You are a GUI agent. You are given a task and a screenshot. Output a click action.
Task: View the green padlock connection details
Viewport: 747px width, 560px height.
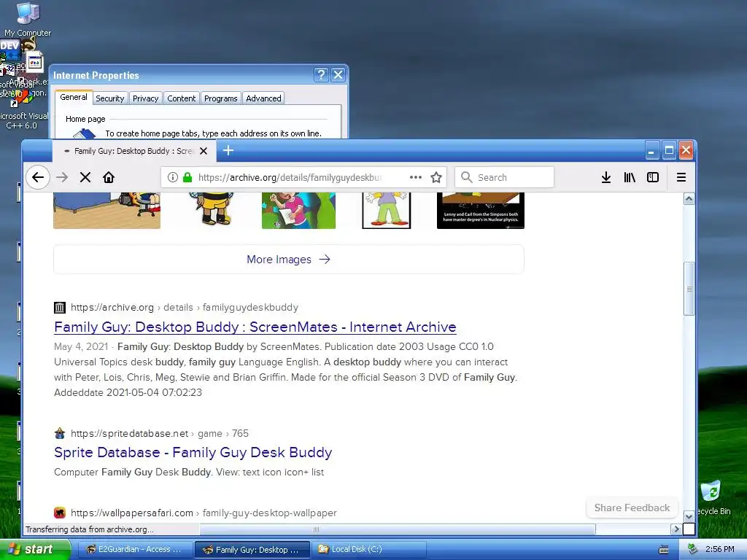[187, 178]
